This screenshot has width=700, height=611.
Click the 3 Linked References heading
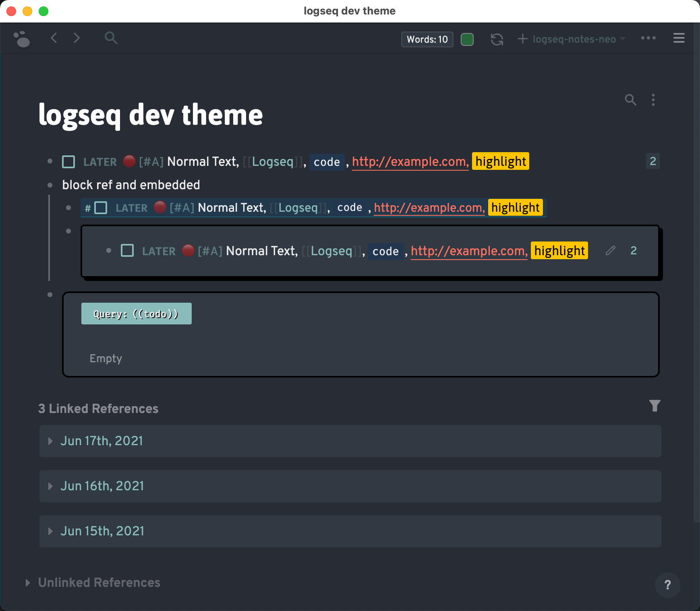coord(98,409)
